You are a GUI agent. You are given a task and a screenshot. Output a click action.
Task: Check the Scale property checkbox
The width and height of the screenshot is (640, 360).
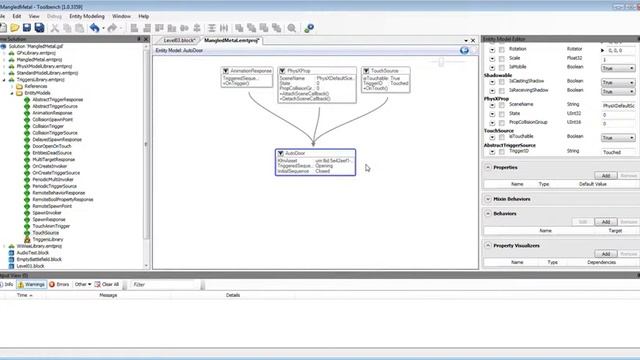502,59
